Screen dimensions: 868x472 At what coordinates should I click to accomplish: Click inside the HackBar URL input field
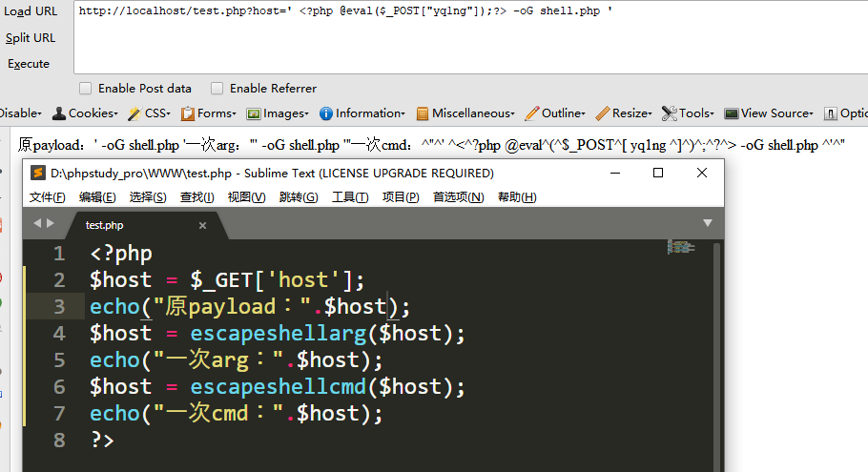pyautogui.click(x=470, y=37)
